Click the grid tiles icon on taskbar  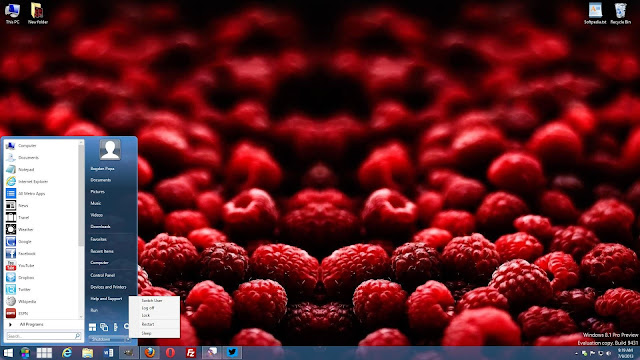click(44, 353)
